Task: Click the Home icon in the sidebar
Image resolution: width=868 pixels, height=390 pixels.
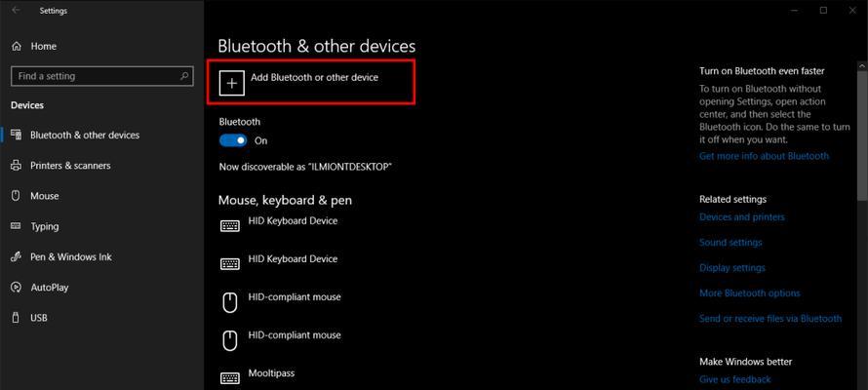Action: pos(17,47)
